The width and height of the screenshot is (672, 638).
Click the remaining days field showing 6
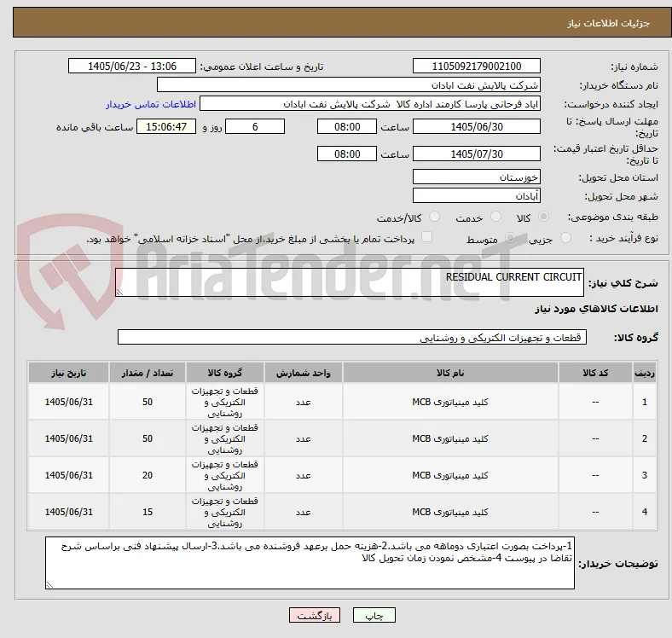pos(255,126)
